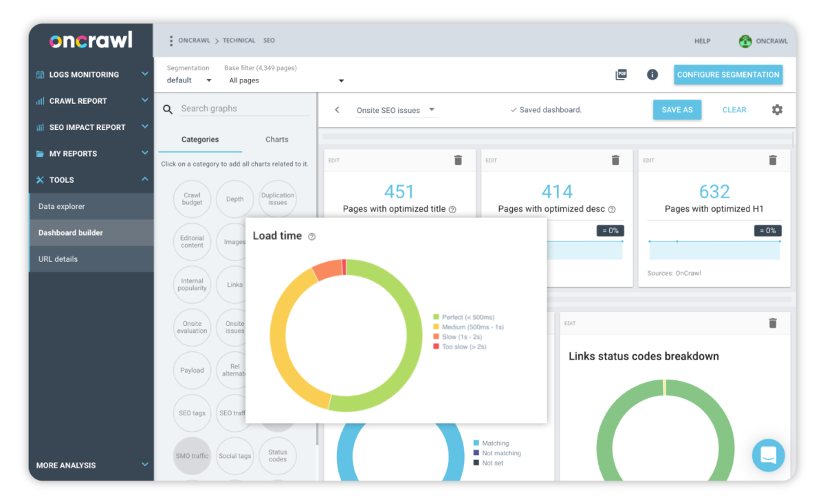Add the Payload category charts

point(192,370)
